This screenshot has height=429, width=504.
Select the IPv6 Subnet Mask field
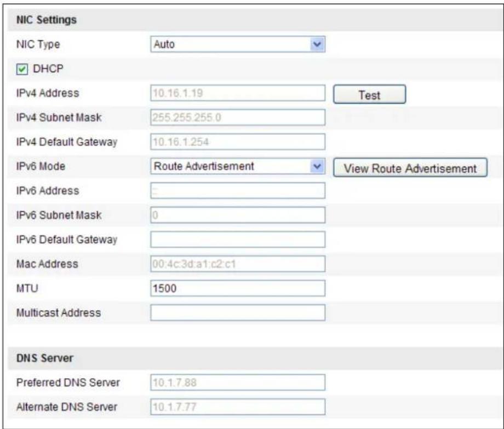click(238, 215)
